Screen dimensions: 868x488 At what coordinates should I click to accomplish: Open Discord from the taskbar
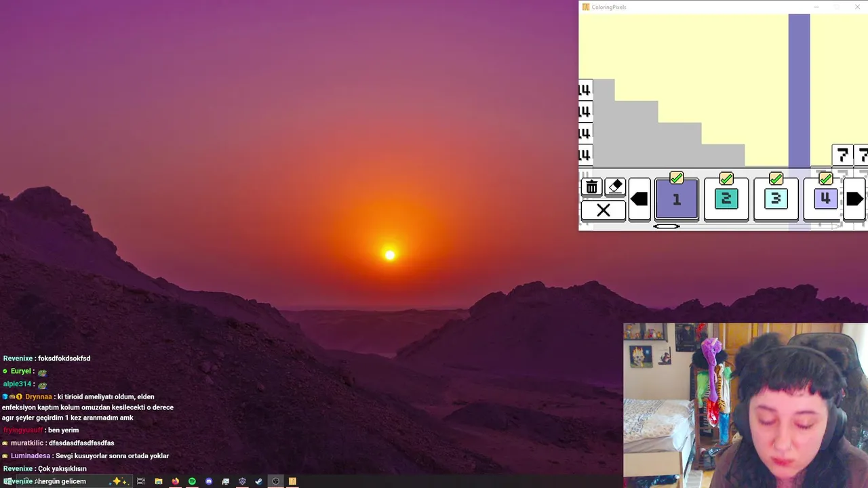tap(209, 481)
